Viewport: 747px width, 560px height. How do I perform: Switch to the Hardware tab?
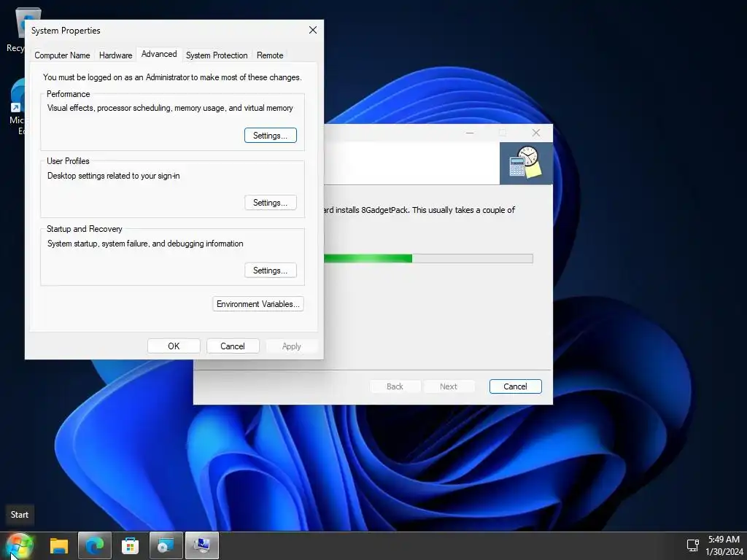[116, 55]
